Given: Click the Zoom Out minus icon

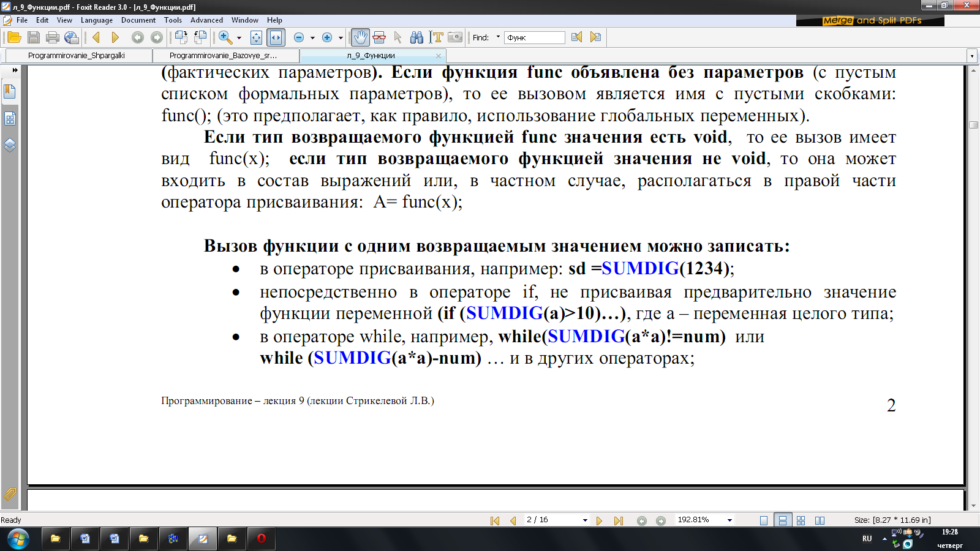Looking at the screenshot, I should coord(299,37).
